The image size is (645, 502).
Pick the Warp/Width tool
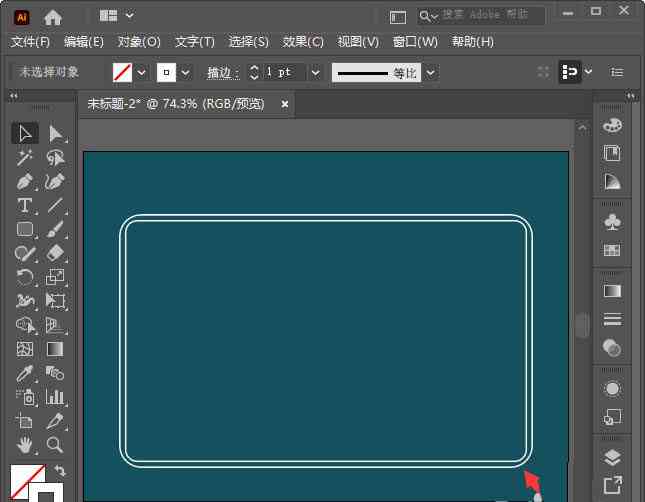(x=25, y=301)
